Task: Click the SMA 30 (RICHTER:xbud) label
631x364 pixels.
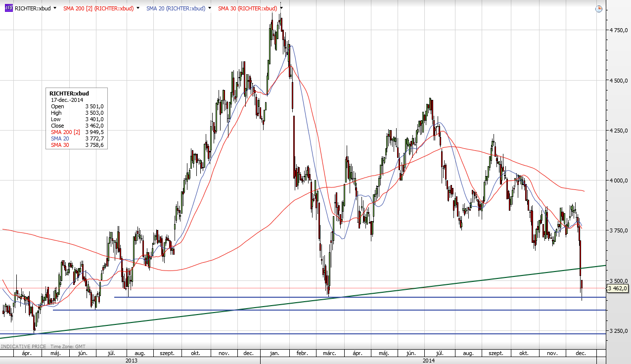Action: 248,8
